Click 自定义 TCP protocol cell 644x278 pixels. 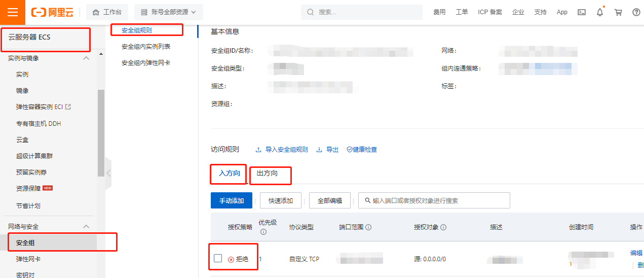(x=305, y=259)
